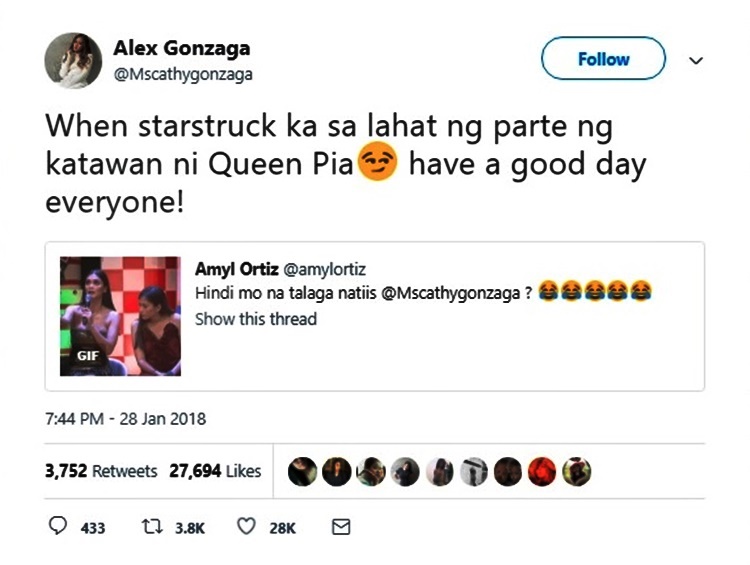This screenshot has height=565, width=750.
Task: Click the first liker avatar
Action: point(302,472)
